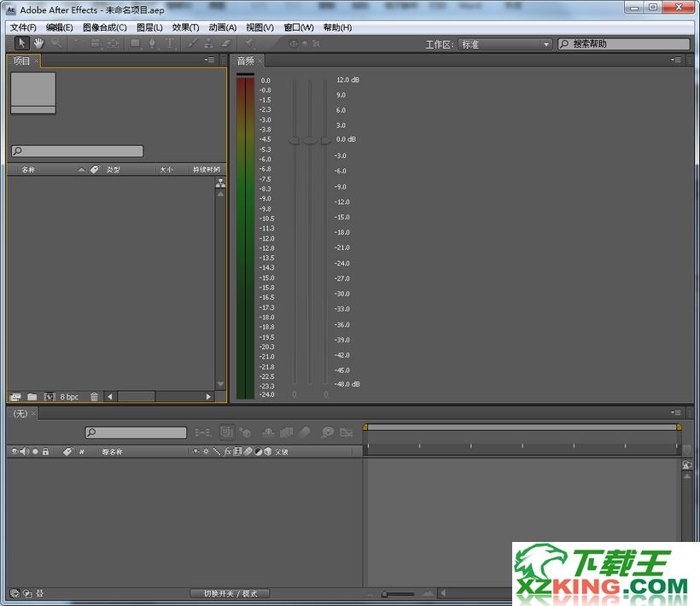Open the 编辑(E) menu
Screen dimensions: 700x606
pos(60,27)
